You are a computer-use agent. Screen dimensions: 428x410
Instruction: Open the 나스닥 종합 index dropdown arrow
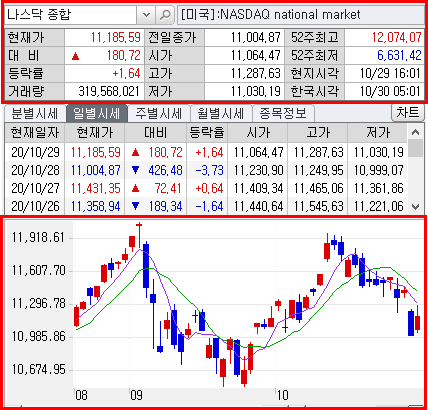pyautogui.click(x=146, y=15)
